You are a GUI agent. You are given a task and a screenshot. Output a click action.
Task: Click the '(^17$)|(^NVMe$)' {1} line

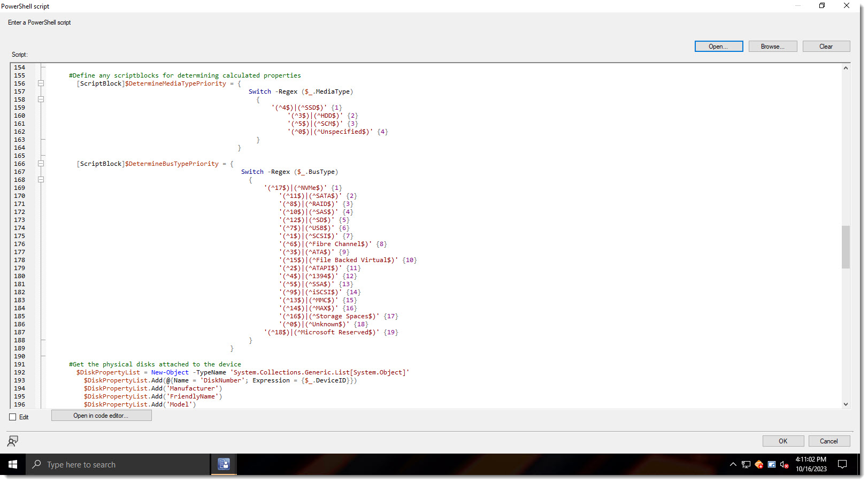[x=303, y=188]
